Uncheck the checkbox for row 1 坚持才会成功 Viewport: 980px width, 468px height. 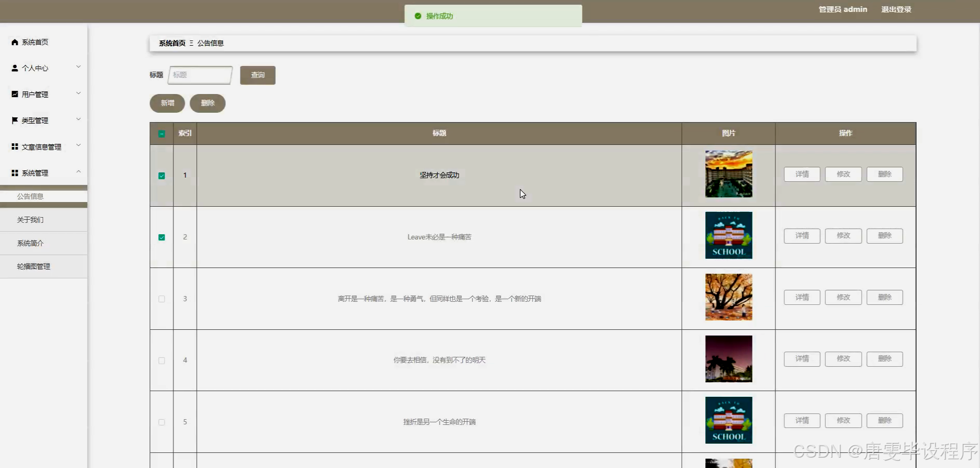tap(162, 176)
